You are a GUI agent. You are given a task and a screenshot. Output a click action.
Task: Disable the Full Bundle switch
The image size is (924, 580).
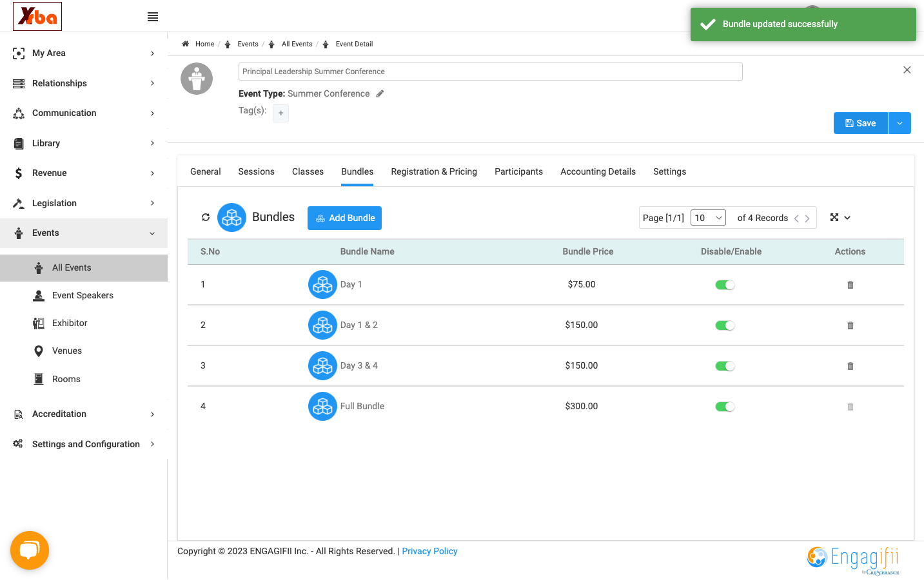point(725,407)
